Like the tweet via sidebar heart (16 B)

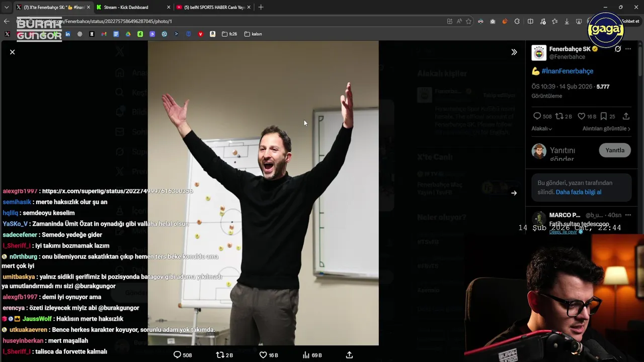[x=581, y=116]
